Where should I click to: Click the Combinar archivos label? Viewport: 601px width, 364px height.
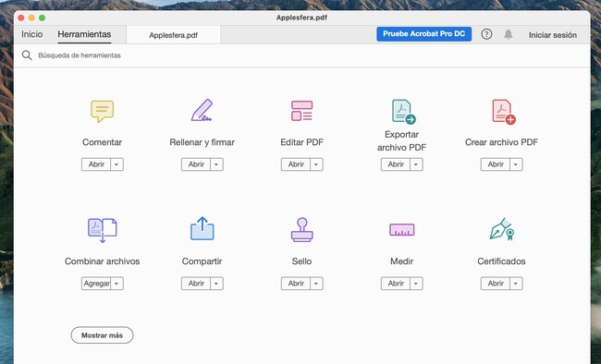click(x=103, y=261)
